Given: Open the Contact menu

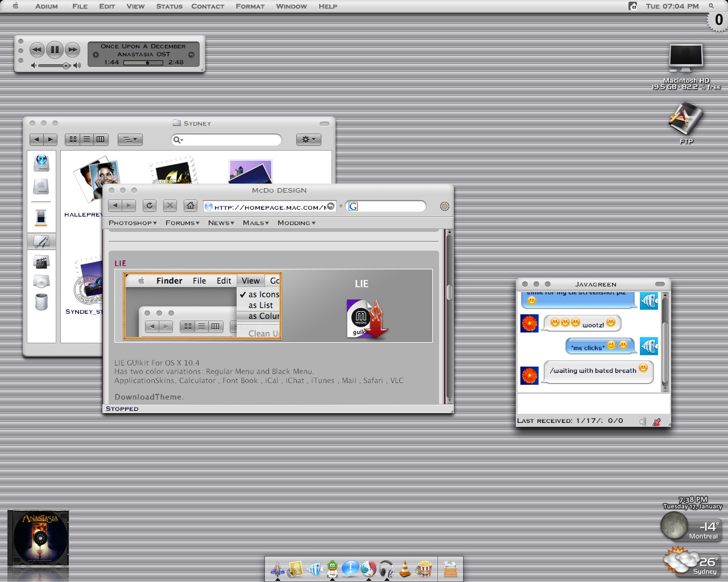Looking at the screenshot, I should (208, 6).
